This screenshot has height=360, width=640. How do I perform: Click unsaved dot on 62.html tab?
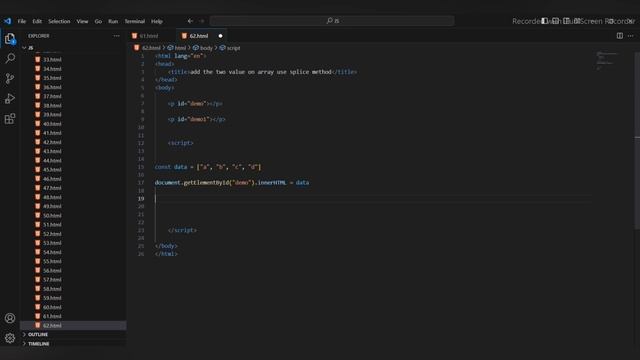(x=220, y=36)
